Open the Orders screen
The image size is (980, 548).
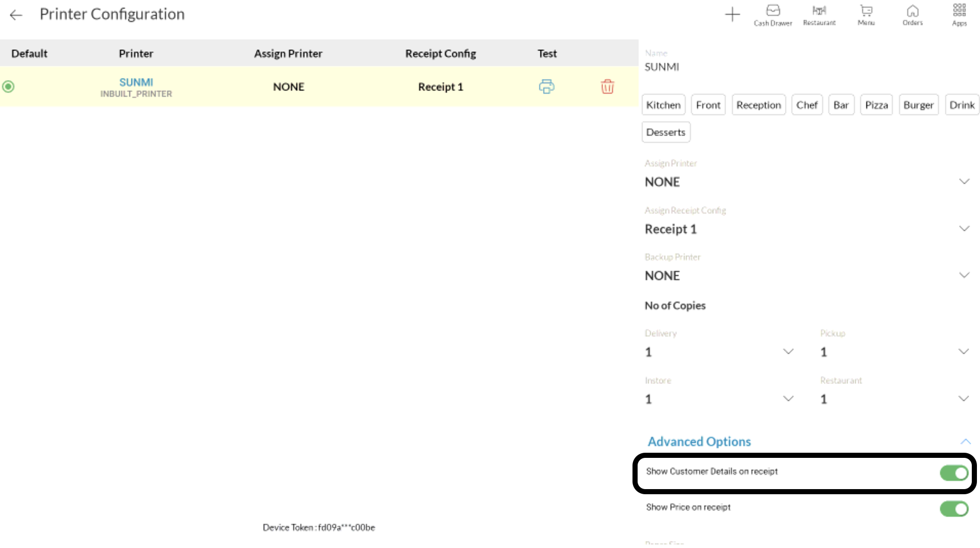(x=912, y=15)
